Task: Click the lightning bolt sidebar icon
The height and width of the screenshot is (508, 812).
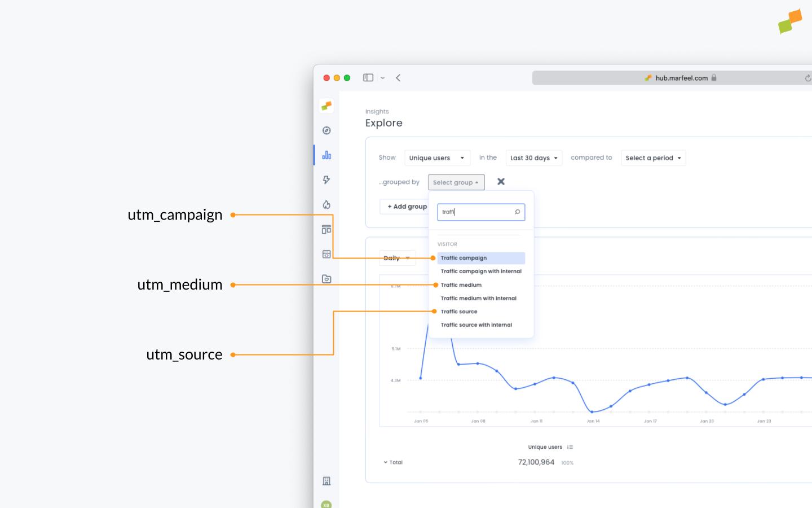Action: (326, 179)
